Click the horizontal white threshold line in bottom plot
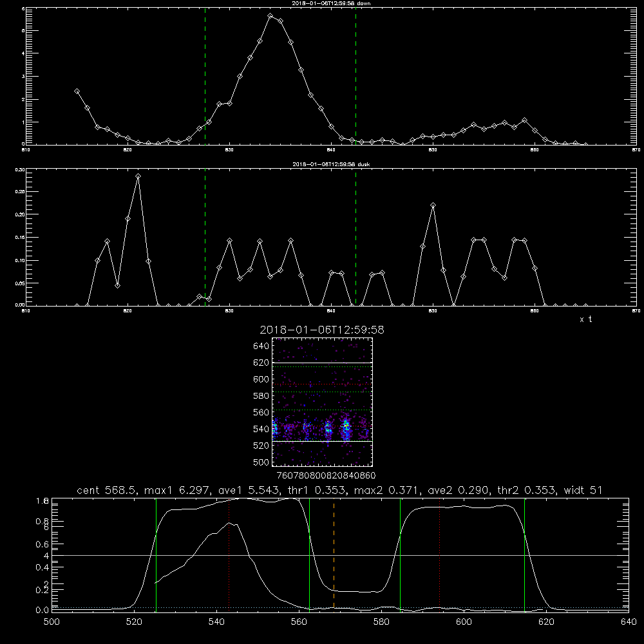Viewport: 644px width, 644px height. click(x=340, y=555)
